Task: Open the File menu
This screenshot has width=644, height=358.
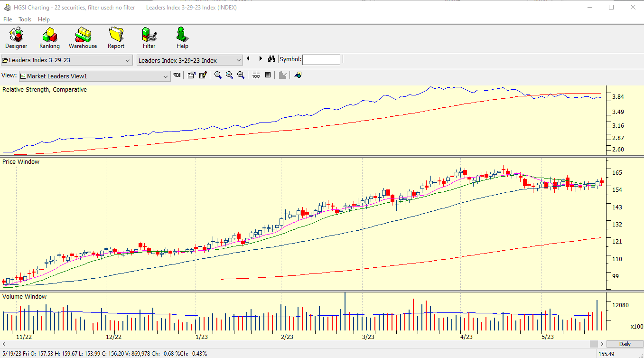Action: [8, 19]
